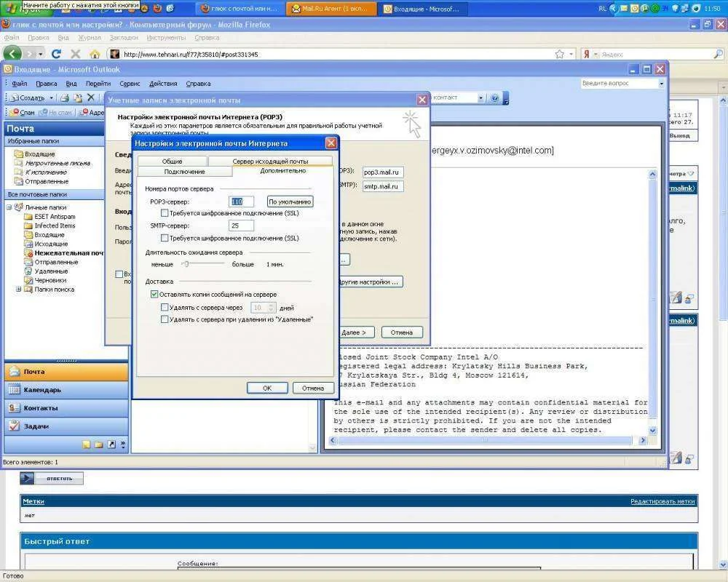The height and width of the screenshot is (582, 728).
Task: Click the Firefox back arrow button
Action: point(13,54)
